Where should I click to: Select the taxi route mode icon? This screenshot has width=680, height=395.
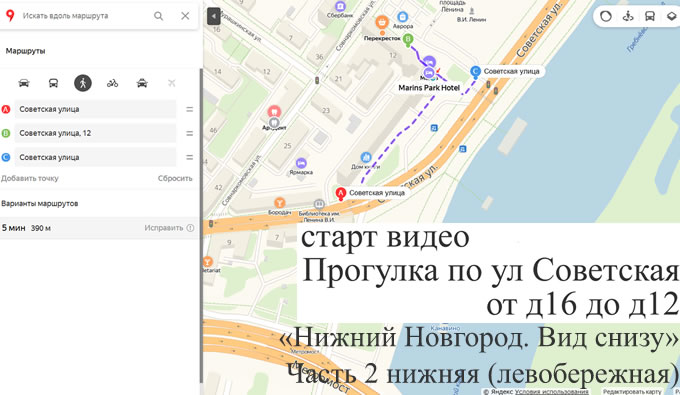click(142, 83)
